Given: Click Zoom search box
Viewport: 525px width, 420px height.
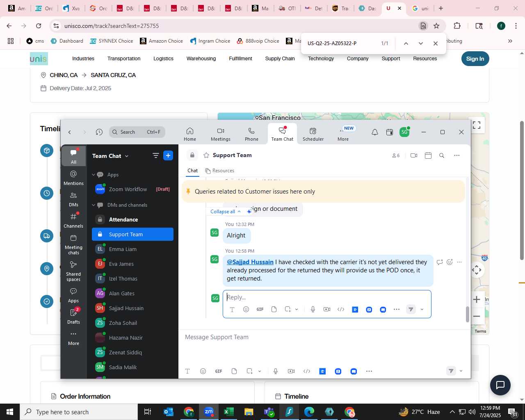Looking at the screenshot, I should click(x=137, y=132).
